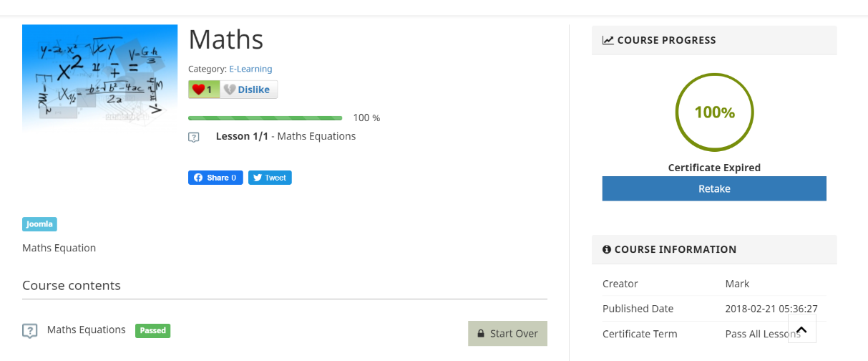The image size is (868, 361).
Task: Click the Maths course title heading
Action: 226,39
